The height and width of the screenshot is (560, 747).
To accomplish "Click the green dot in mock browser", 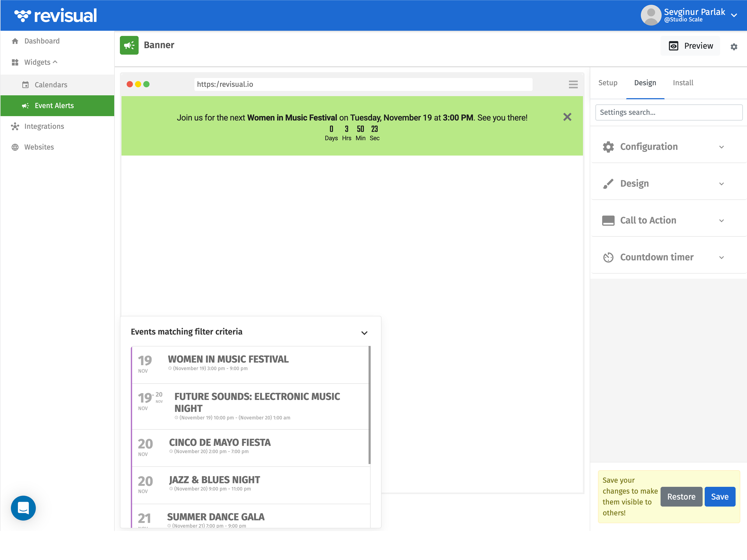I will 146,84.
